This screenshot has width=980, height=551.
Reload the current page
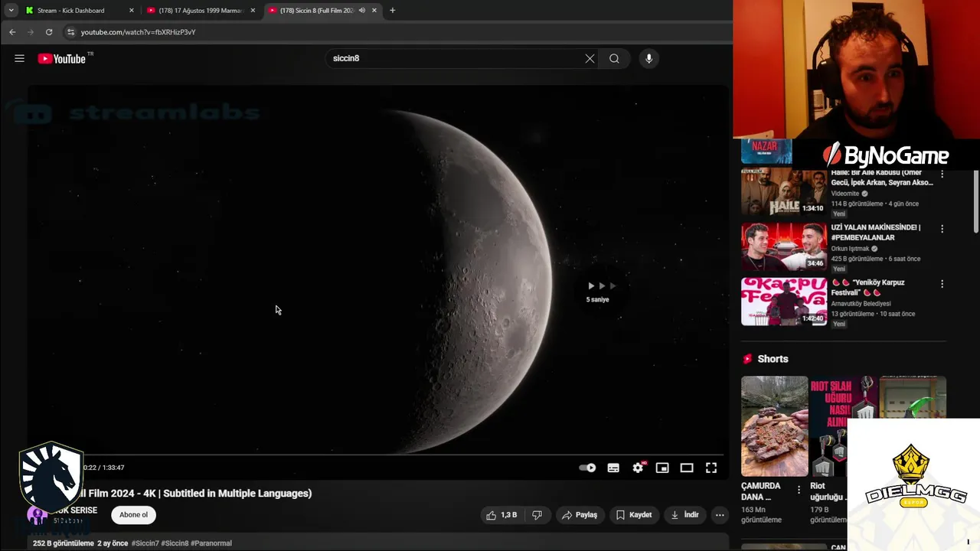[49, 32]
